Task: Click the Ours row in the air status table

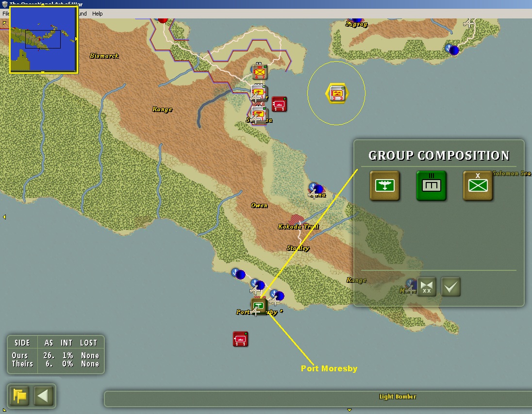Action: (56, 356)
